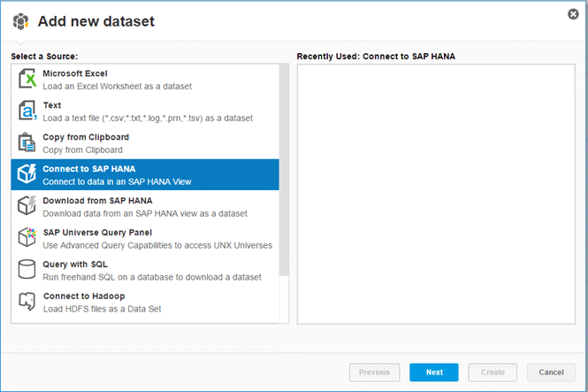Click the Microsoft Excel source icon
Image resolution: width=588 pixels, height=392 pixels.
point(27,79)
